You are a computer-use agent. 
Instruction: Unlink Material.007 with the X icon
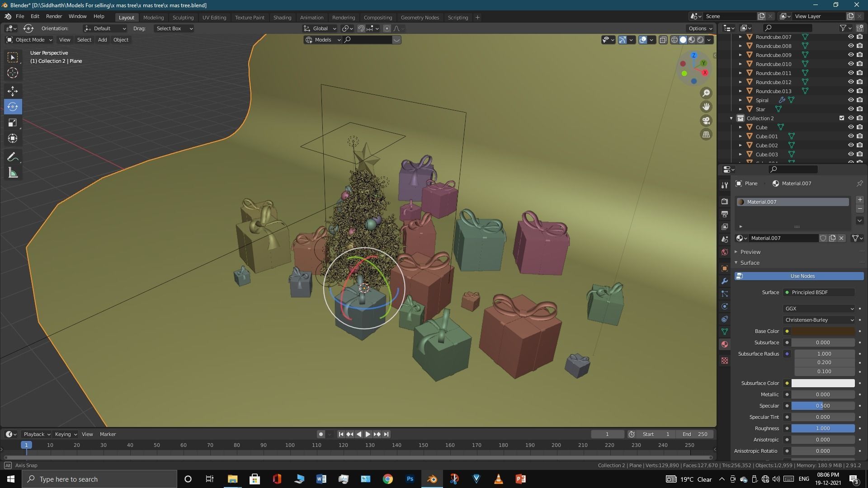click(841, 238)
